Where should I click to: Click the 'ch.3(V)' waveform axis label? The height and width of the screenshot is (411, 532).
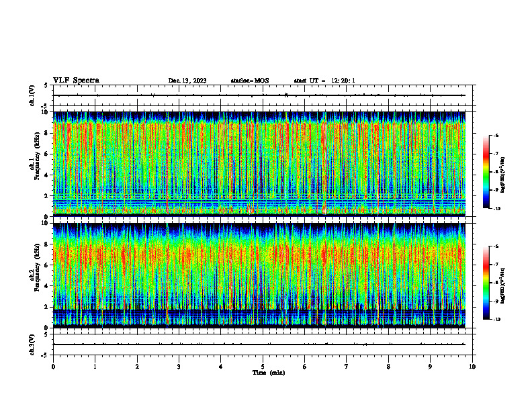[32, 345]
